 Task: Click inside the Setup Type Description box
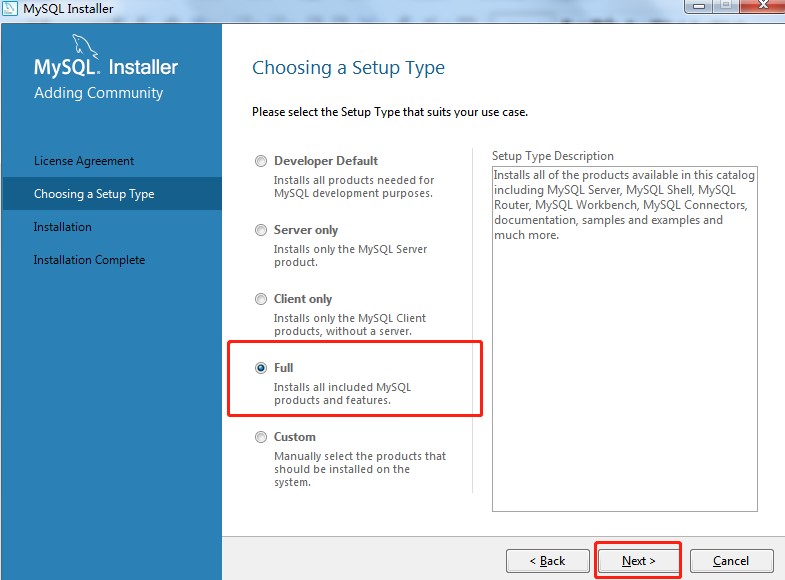[625, 339]
